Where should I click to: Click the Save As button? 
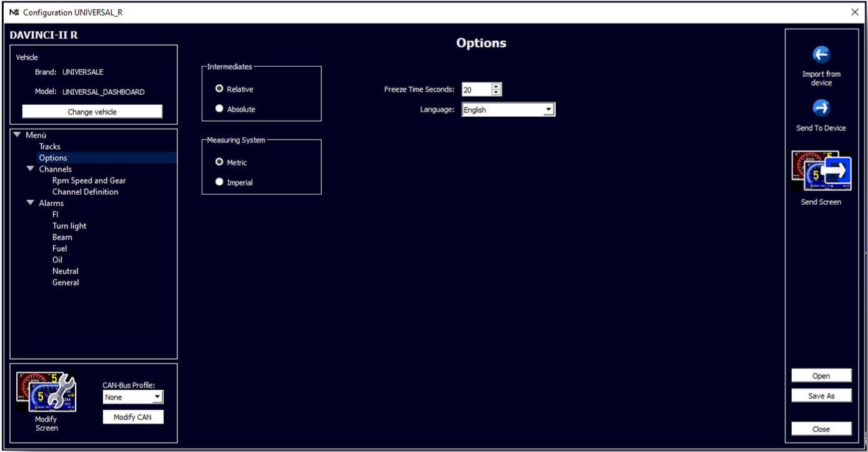point(821,396)
